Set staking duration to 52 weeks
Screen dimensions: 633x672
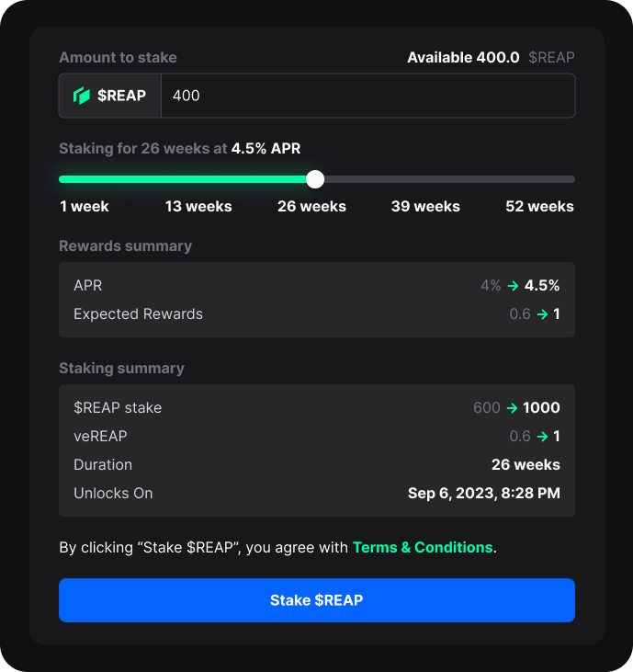539,206
